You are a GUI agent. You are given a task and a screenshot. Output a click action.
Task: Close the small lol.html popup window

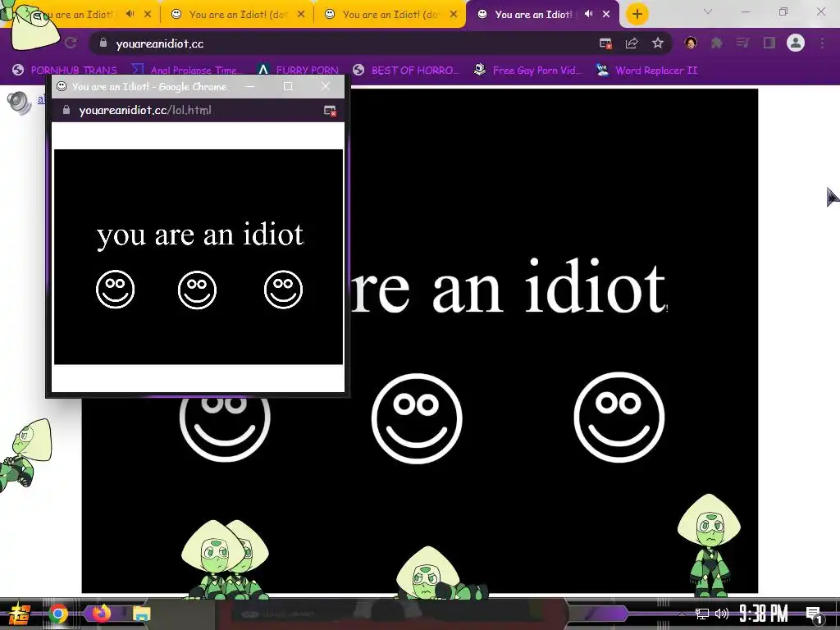(x=325, y=85)
